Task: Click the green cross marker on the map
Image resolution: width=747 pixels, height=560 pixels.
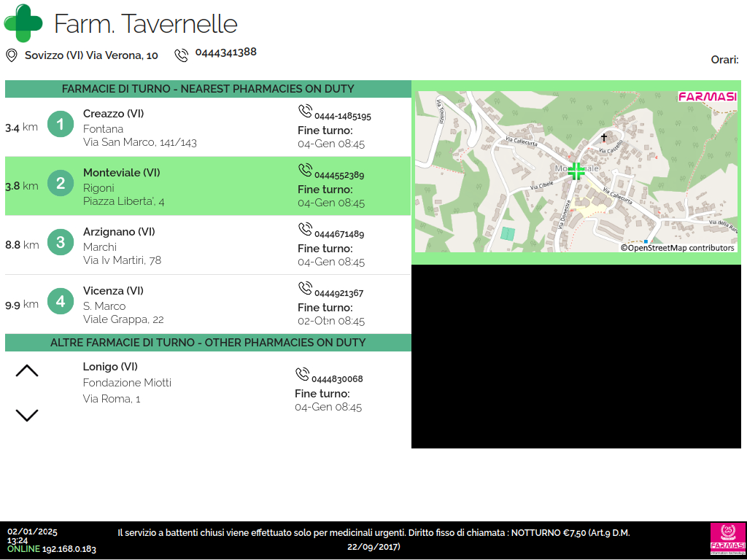Action: tap(576, 171)
